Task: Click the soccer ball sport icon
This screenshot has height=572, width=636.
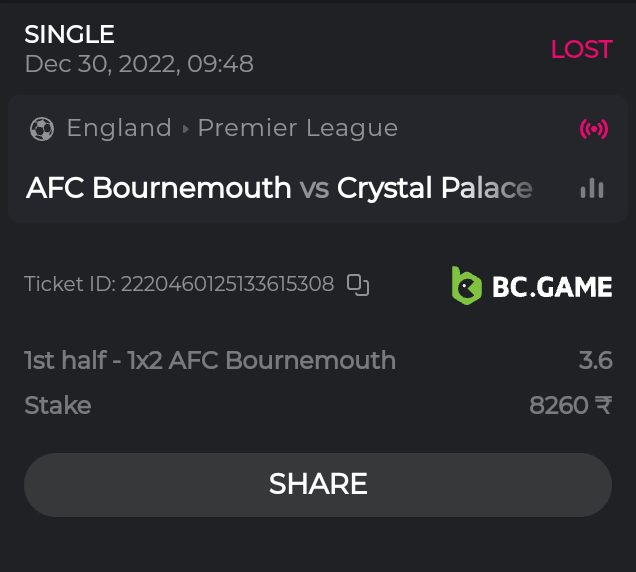Action: click(42, 128)
